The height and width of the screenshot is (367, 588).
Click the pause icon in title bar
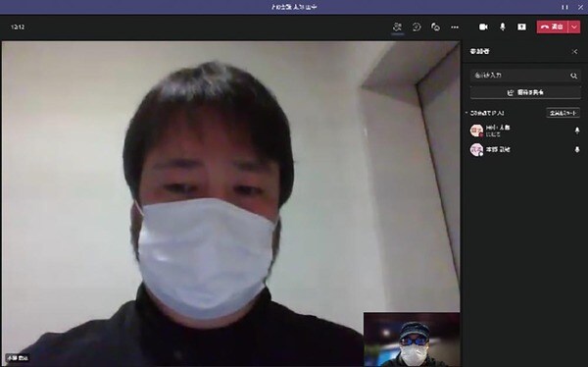564,7
